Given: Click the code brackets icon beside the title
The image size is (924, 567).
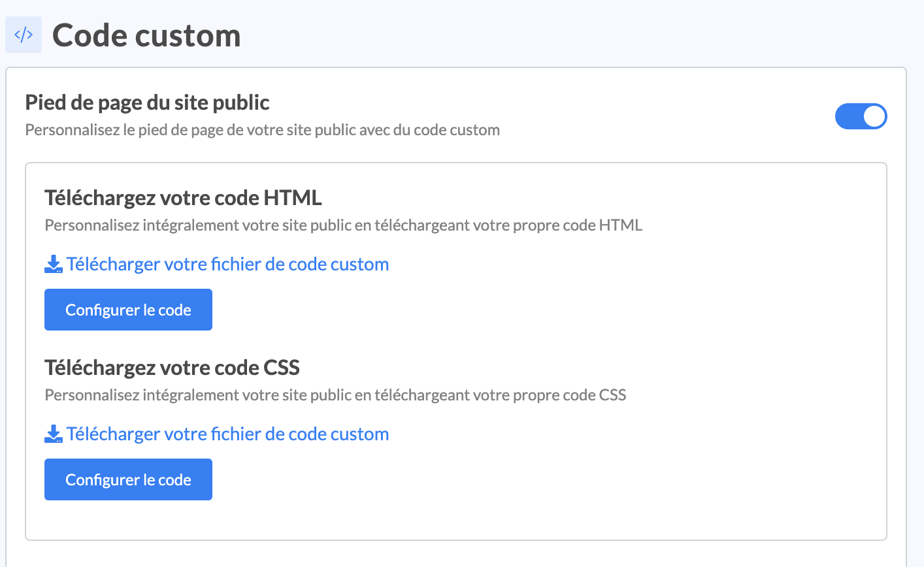Looking at the screenshot, I should point(24,35).
